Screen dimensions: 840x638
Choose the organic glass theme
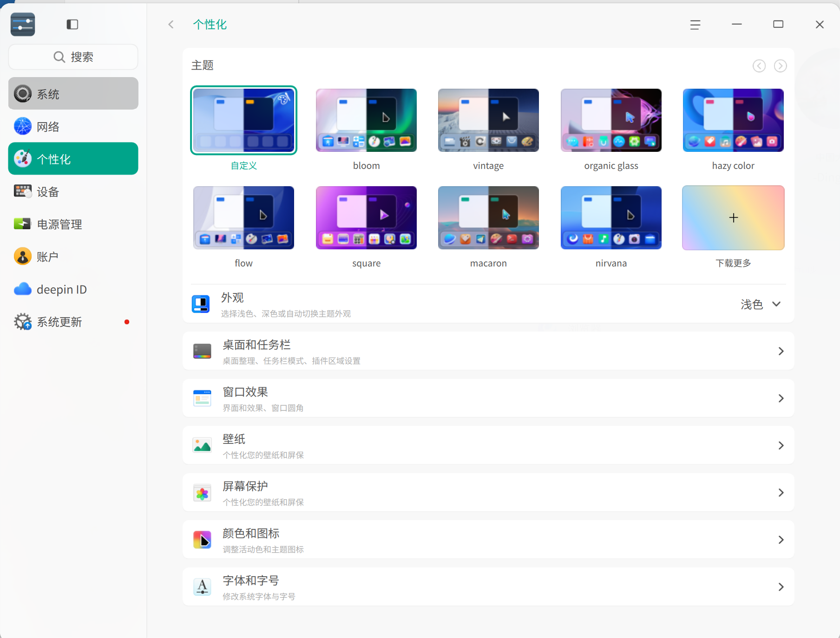point(611,120)
